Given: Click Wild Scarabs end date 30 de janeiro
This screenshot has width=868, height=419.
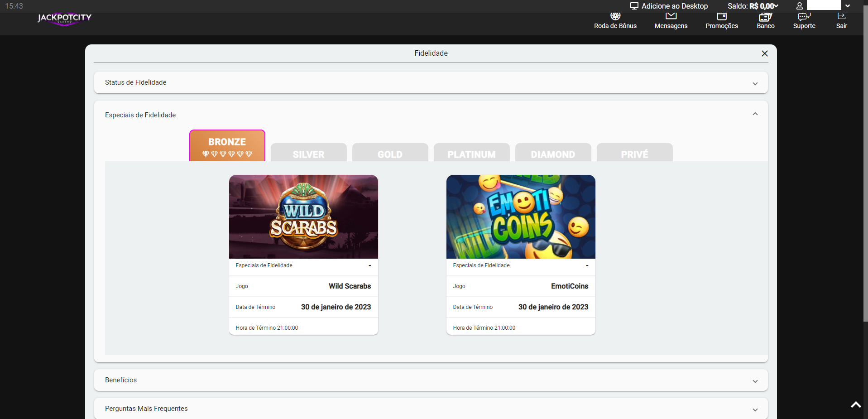Looking at the screenshot, I should coord(336,307).
